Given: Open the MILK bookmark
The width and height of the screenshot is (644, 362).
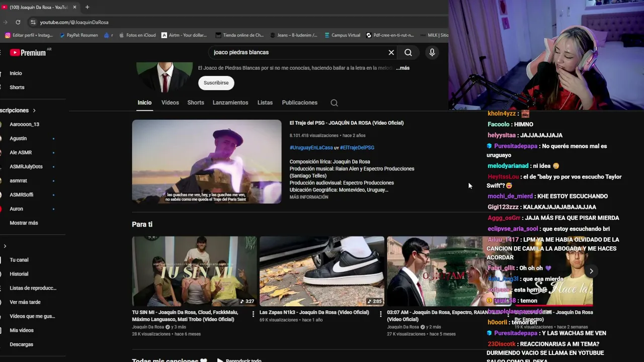Looking at the screenshot, I should (x=434, y=35).
